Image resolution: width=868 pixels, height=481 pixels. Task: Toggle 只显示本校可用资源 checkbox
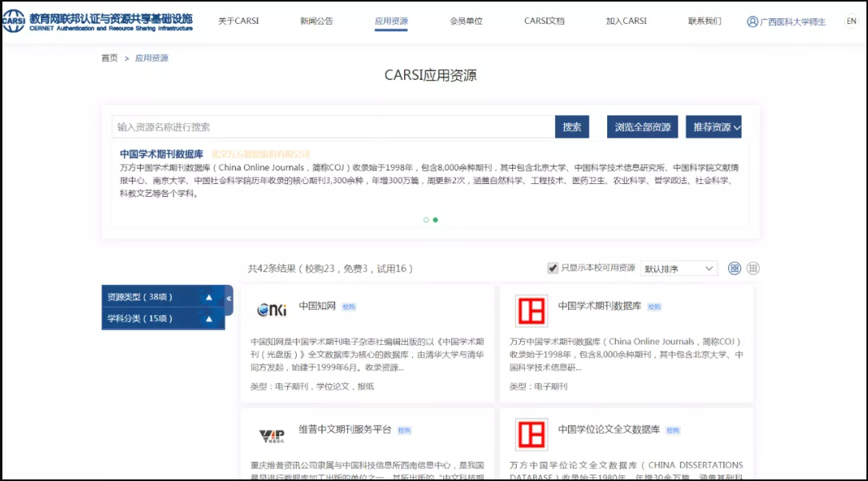[x=553, y=268]
